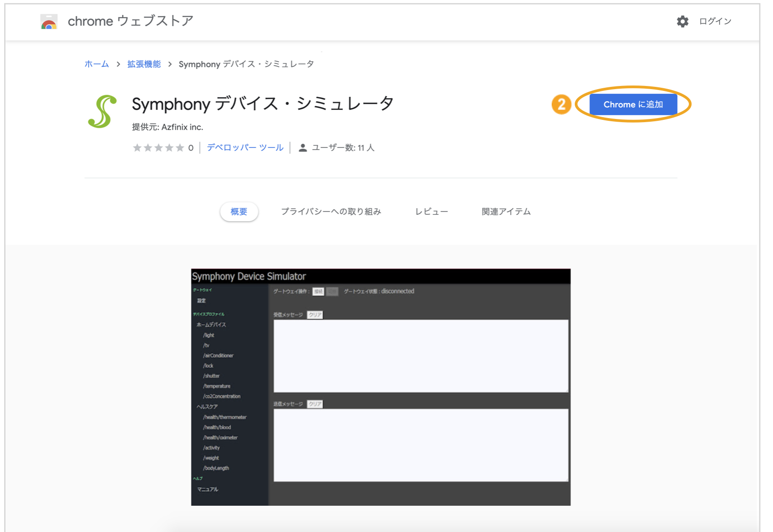The height and width of the screenshot is (532, 773).
Task: Open デベロッパー ツール category link
Action: pos(245,148)
